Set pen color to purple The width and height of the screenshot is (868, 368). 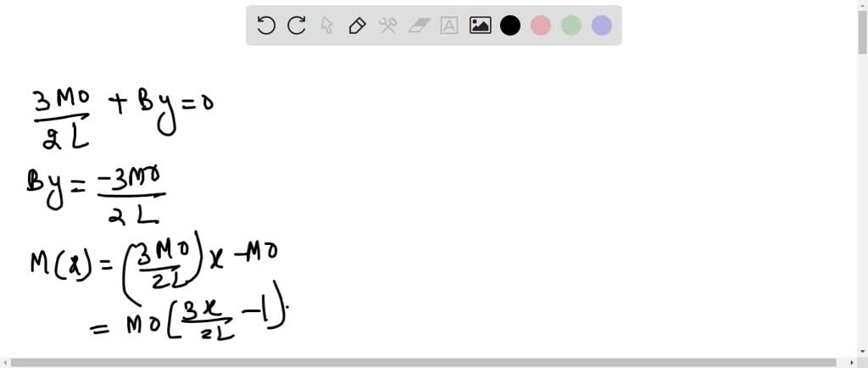601,25
